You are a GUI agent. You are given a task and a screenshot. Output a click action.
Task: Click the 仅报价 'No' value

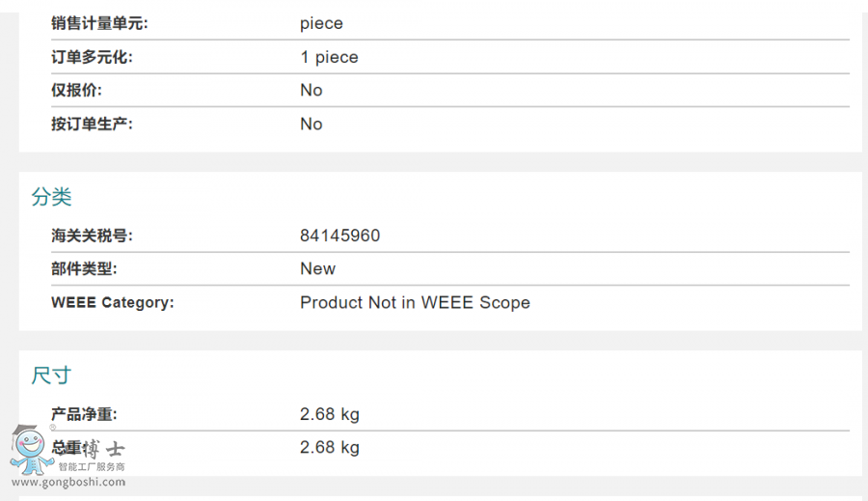[x=311, y=90]
